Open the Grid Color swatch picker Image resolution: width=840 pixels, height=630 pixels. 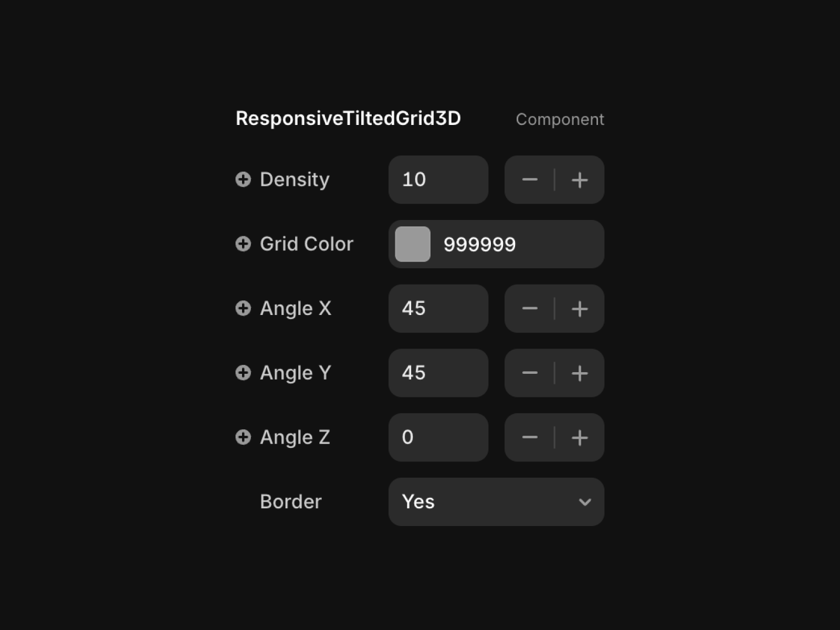[413, 244]
